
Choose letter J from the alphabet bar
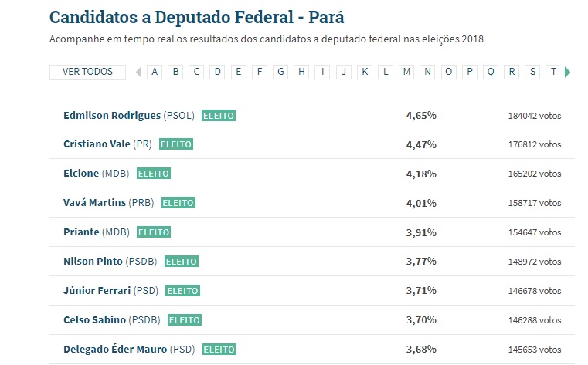click(x=344, y=72)
